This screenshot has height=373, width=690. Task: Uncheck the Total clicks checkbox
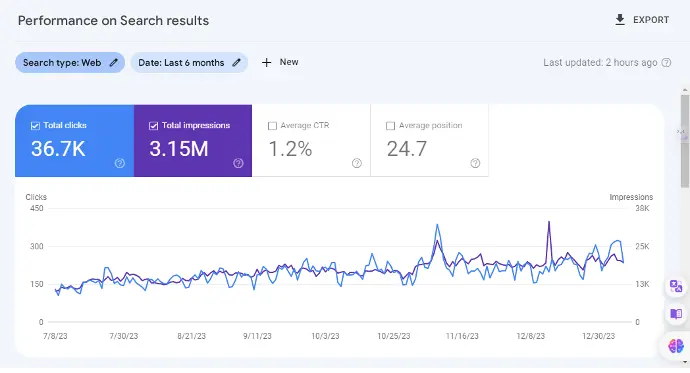pos(35,126)
